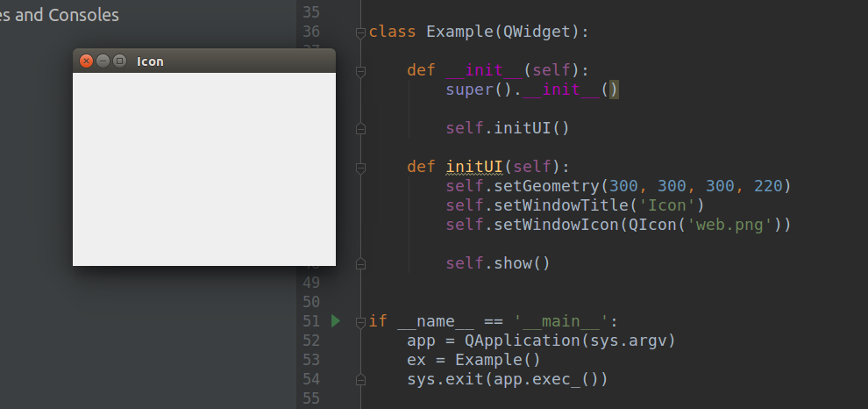Click sys.exit(app.exec_()) line
Image resolution: width=868 pixels, height=409 pixels.
click(x=508, y=380)
